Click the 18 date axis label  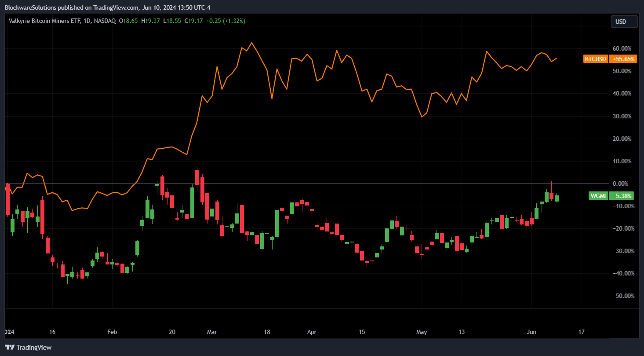click(267, 332)
